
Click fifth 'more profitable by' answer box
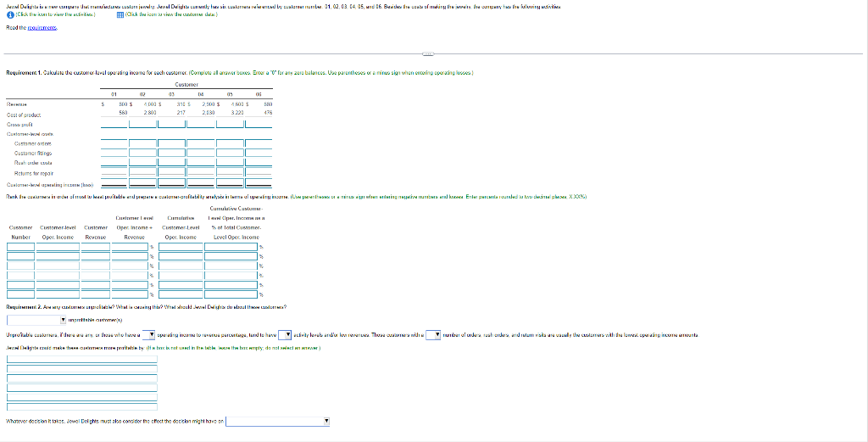click(x=82, y=396)
